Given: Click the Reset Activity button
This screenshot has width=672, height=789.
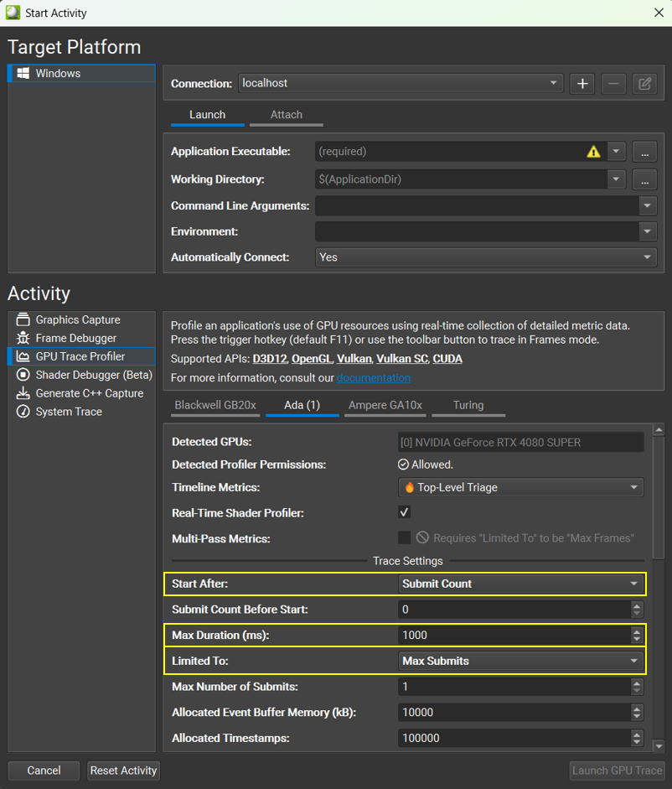Looking at the screenshot, I should 123,771.
